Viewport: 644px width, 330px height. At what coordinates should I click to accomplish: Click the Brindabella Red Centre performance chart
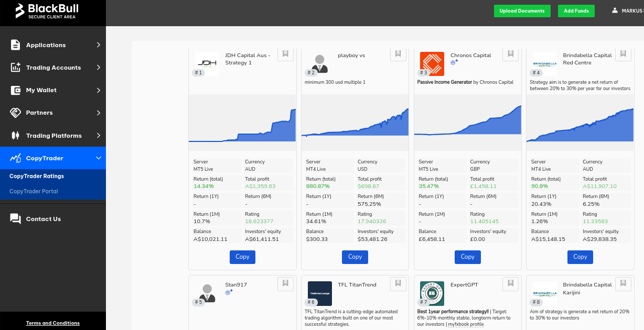[580, 123]
